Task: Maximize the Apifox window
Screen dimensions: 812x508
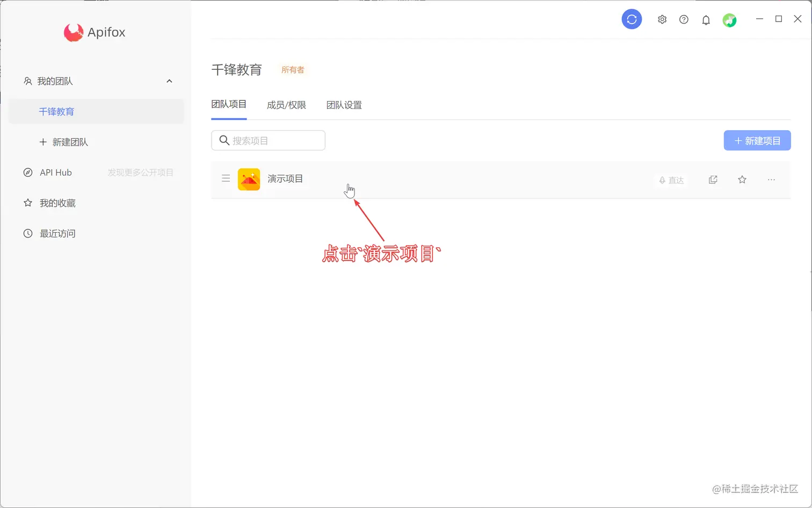Action: pos(779,19)
